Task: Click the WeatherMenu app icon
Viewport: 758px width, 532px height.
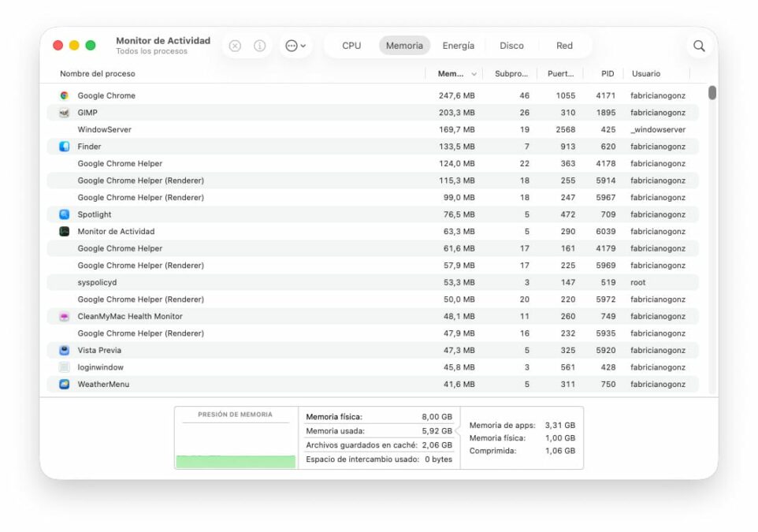Action: (65, 384)
